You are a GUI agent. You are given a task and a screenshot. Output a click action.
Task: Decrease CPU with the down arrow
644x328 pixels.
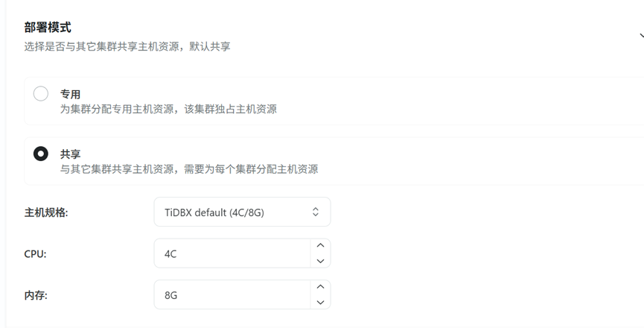click(320, 261)
